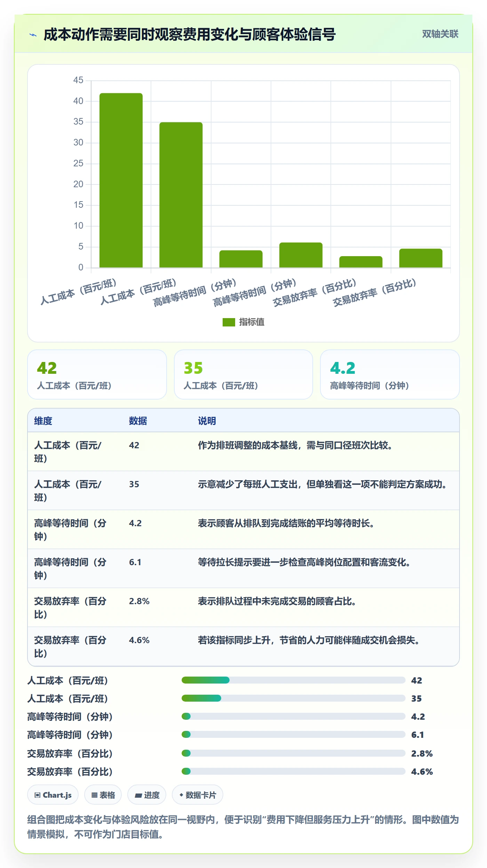Click the chart bar valued 4.2
The width and height of the screenshot is (487, 868).
[241, 259]
